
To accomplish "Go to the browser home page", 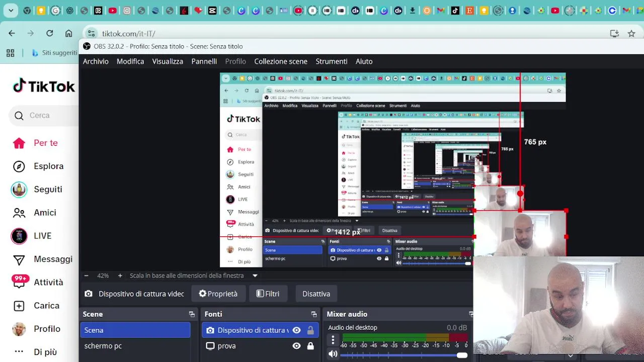I will point(69,33).
